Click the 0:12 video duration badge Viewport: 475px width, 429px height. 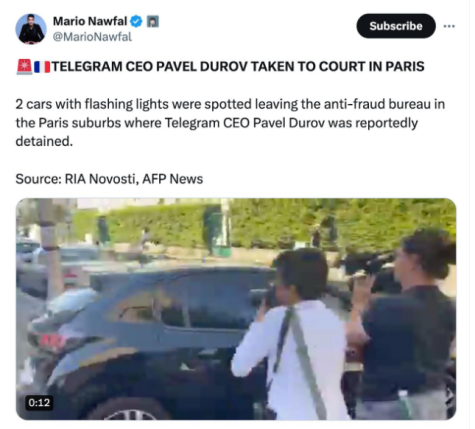(x=39, y=403)
